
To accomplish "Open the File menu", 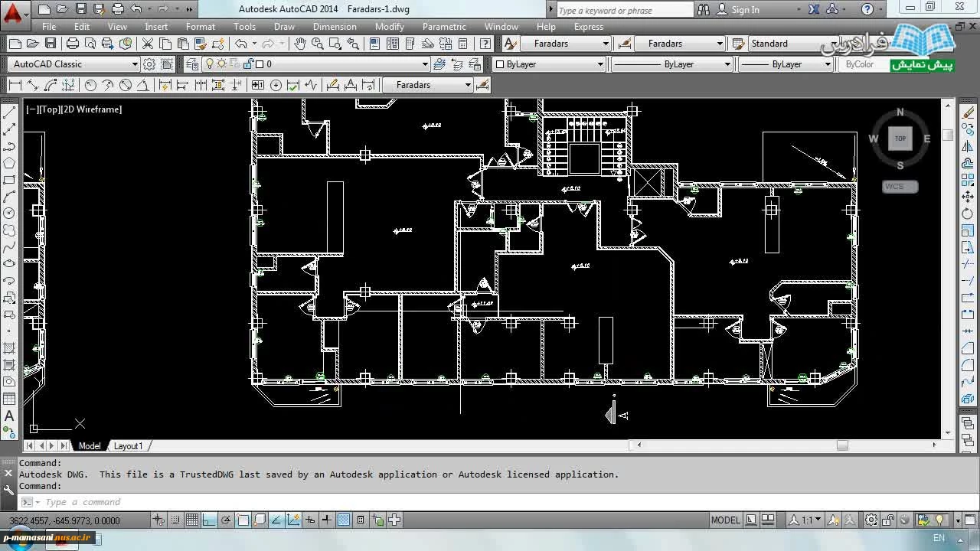I will pyautogui.click(x=49, y=26).
